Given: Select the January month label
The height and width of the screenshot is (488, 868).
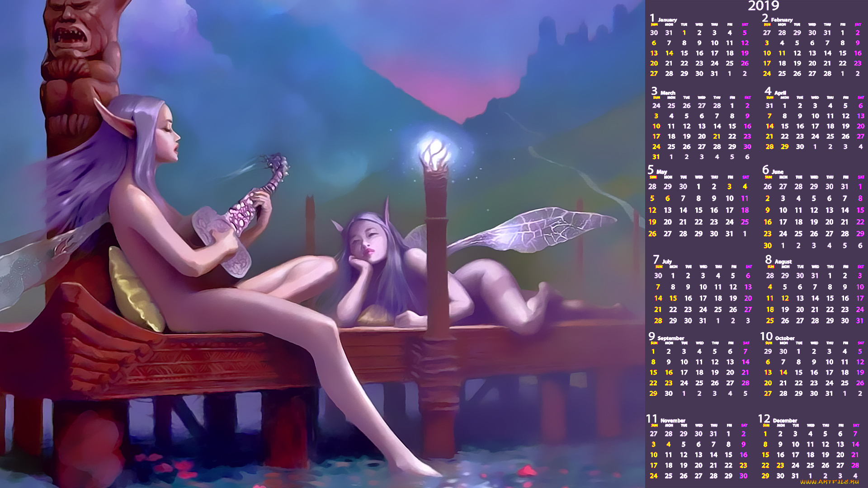Looking at the screenshot, I should (667, 19).
